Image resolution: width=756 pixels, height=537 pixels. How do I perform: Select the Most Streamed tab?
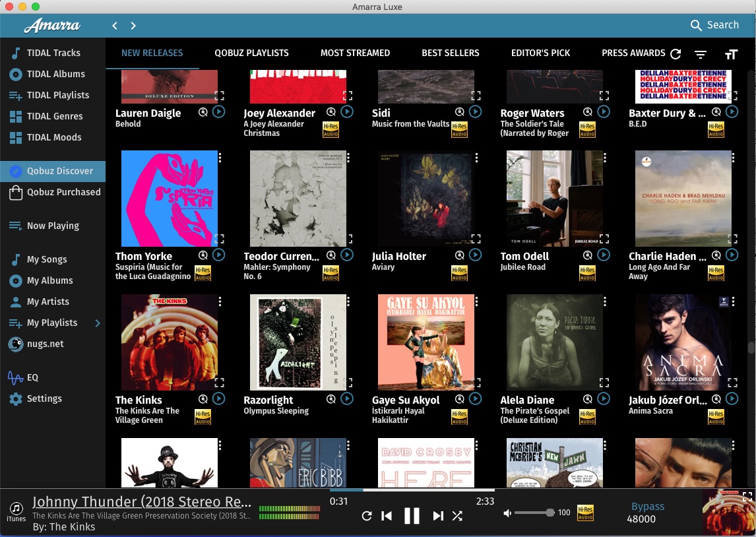356,53
